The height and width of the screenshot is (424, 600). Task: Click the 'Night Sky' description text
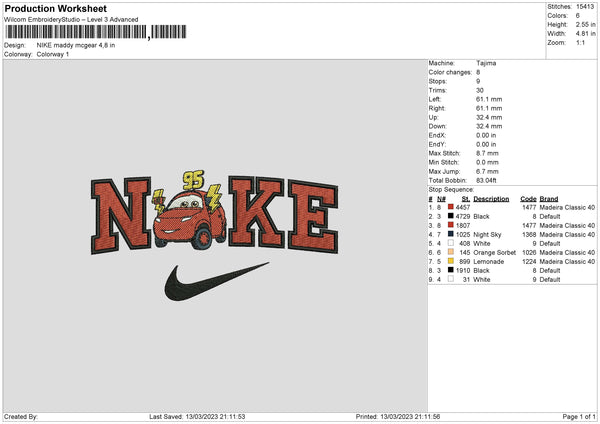point(487,235)
